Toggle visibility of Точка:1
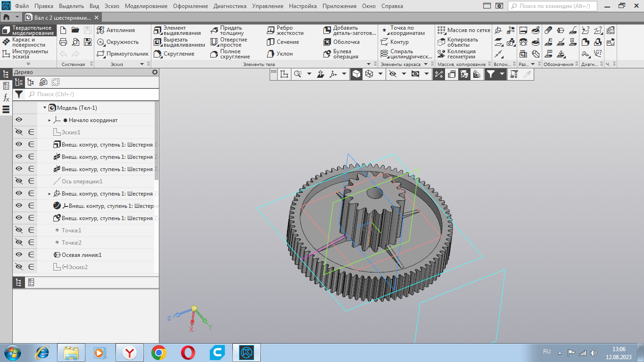This screenshot has width=644, height=362. [19, 230]
